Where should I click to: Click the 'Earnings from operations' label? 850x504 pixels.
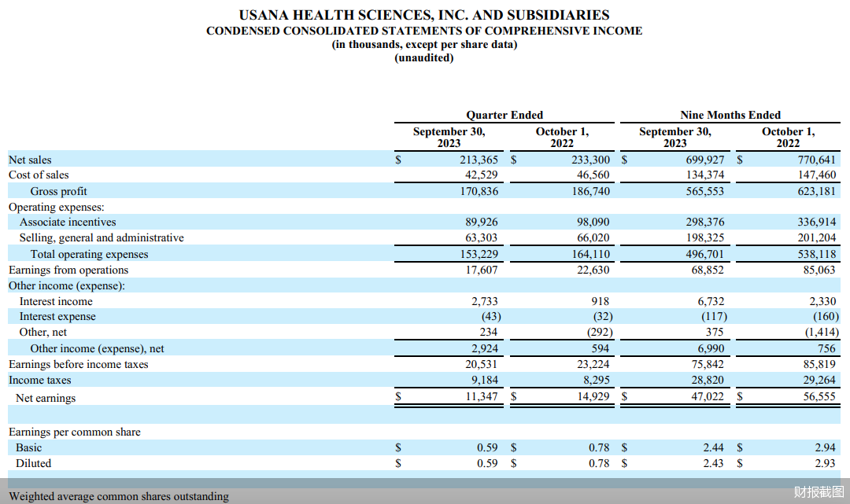(x=68, y=270)
